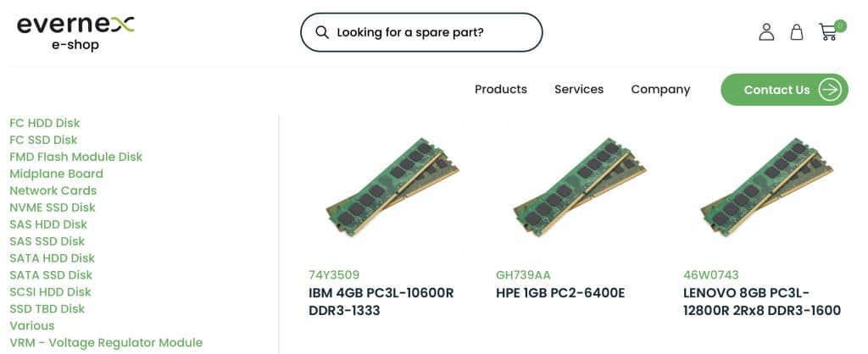
Task: Select VRM - Voltage Regulator Module category
Action: 106,343
